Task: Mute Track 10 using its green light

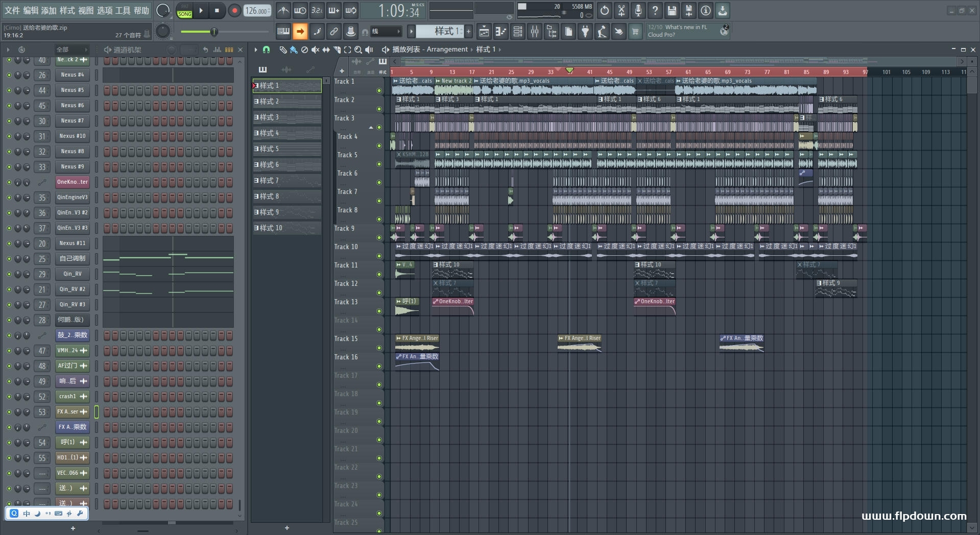Action: [379, 256]
